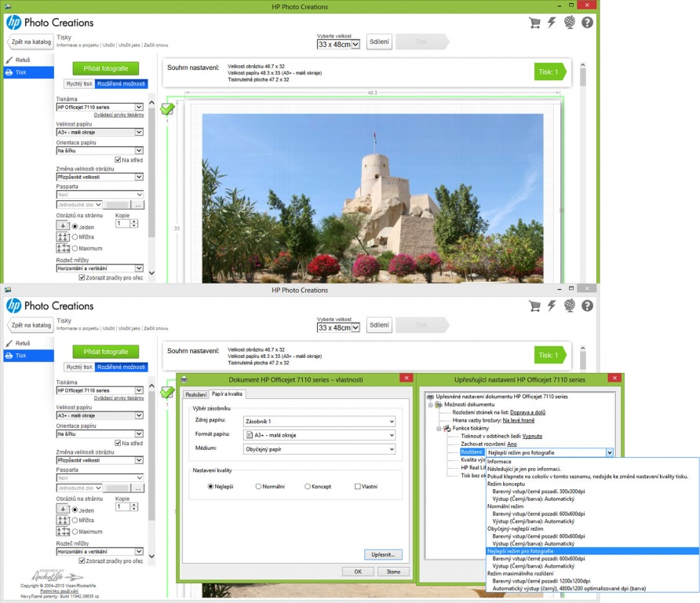This screenshot has width=700, height=603.
Task: Collapse the Možnosti dokumentu tree node
Action: click(x=431, y=404)
